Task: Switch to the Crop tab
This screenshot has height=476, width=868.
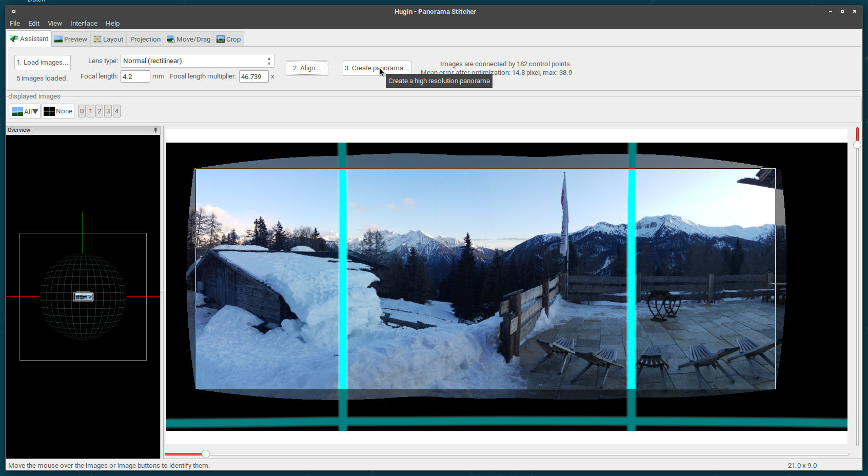Action: (229, 39)
